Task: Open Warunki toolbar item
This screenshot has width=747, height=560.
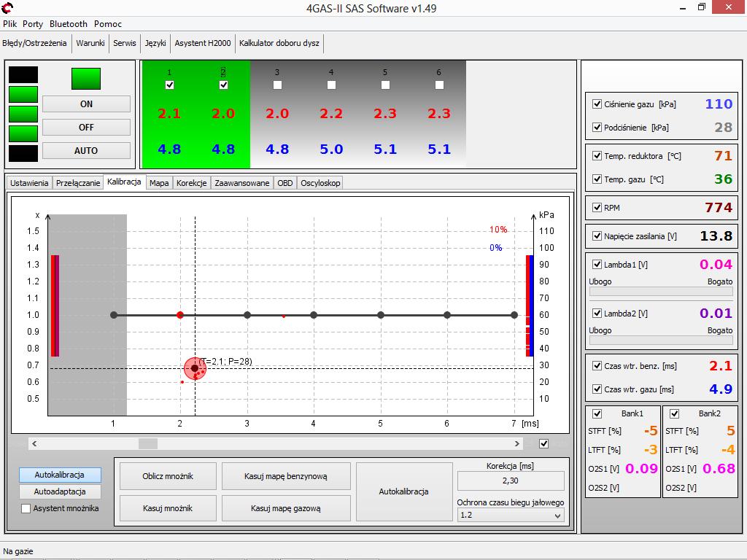Action: click(x=90, y=43)
